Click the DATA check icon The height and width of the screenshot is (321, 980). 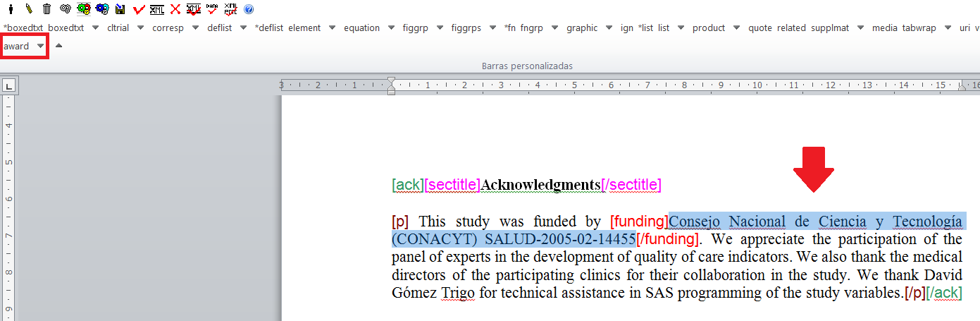pyautogui.click(x=212, y=9)
